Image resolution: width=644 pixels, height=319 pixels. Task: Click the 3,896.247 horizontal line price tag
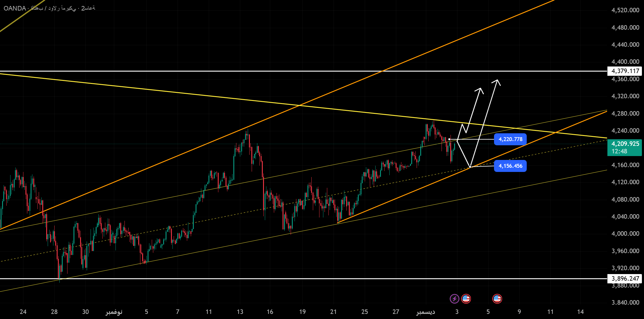click(625, 279)
